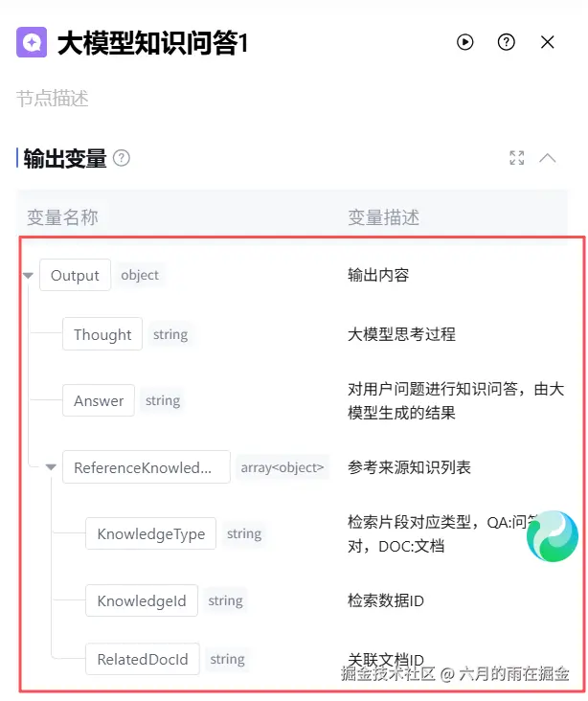Click the object type tag beside Output
The width and height of the screenshot is (588, 701).
140,275
